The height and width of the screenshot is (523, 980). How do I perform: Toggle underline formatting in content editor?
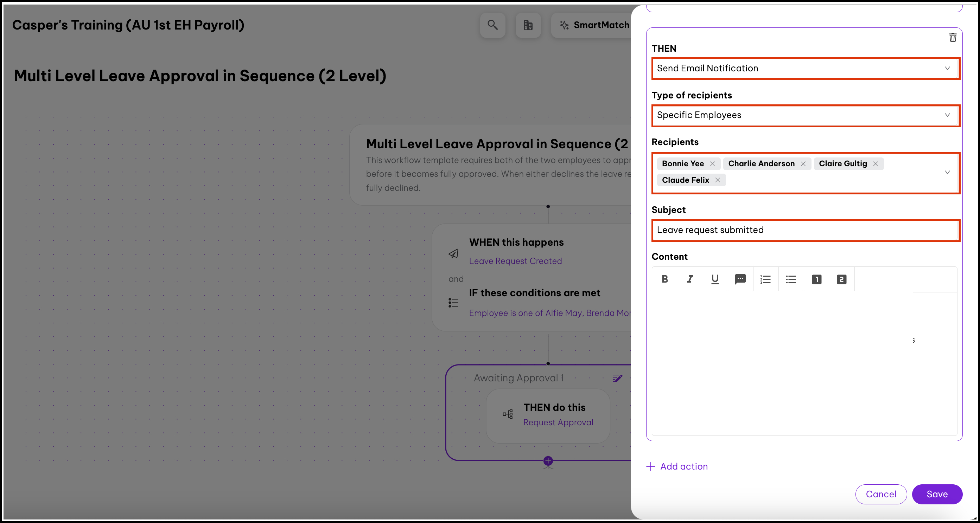[715, 279]
